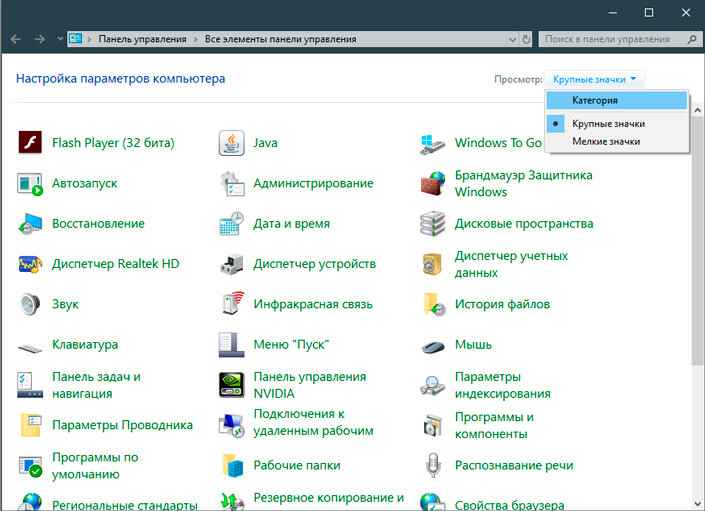Open the Автозапуск icon
Viewport: 705px width, 511px height.
[x=30, y=184]
